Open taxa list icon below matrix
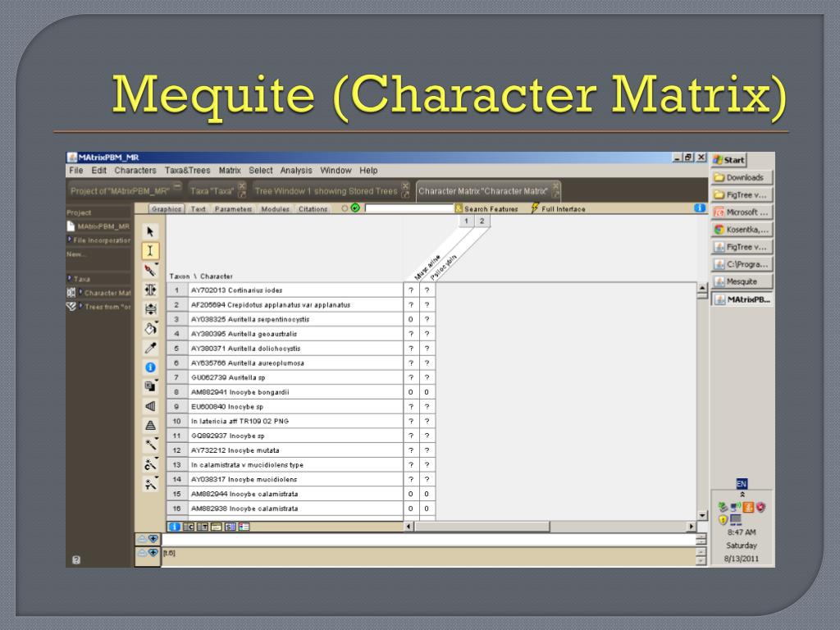Screen dimensions: 840x630 (202, 527)
